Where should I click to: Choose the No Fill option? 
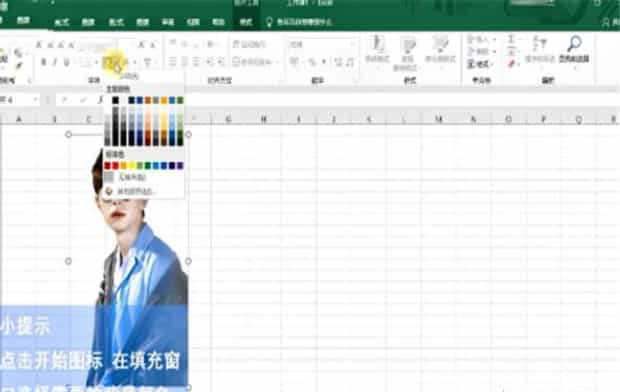point(127,177)
